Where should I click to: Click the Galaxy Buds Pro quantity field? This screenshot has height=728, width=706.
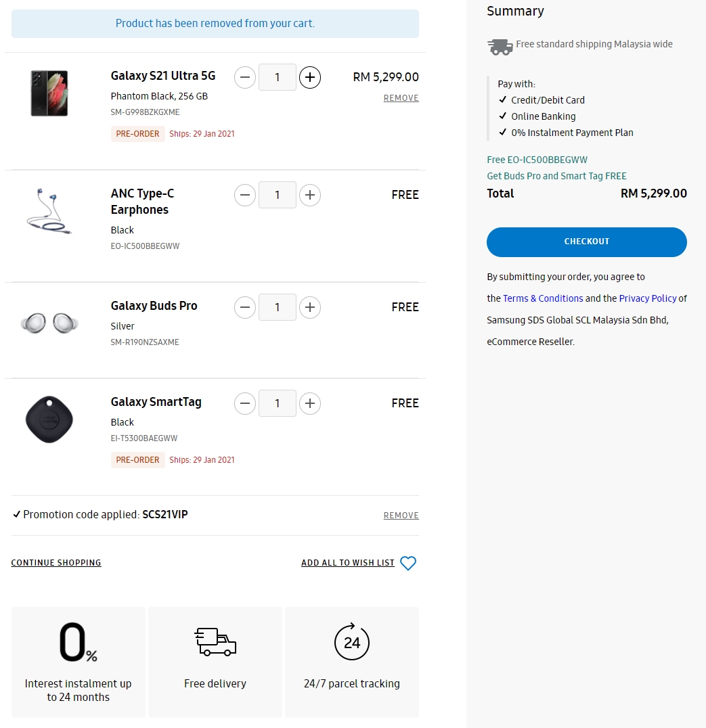pos(278,308)
